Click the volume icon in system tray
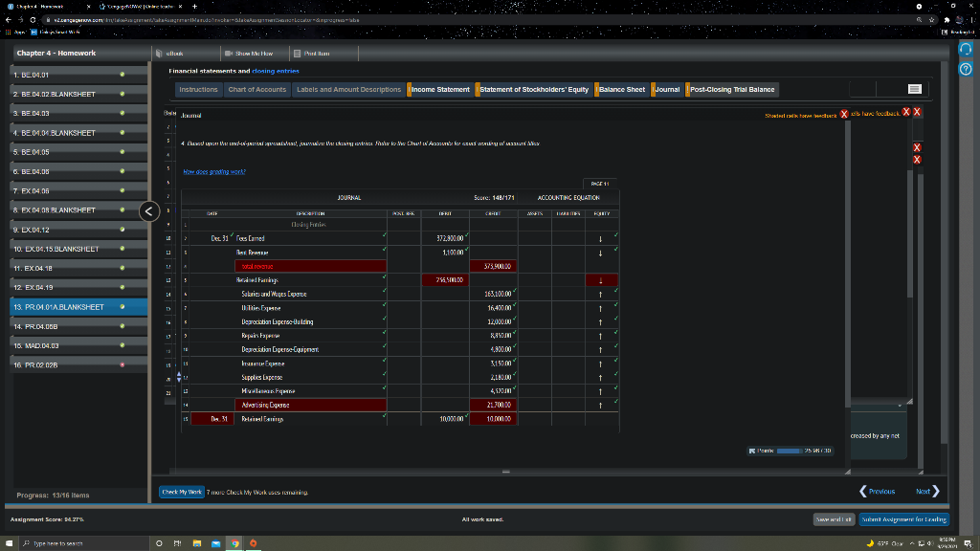 (930, 543)
